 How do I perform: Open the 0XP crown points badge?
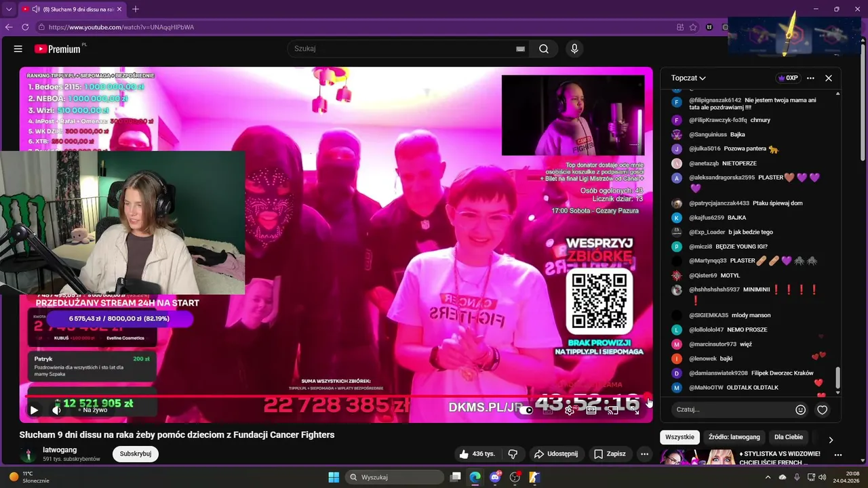(788, 78)
